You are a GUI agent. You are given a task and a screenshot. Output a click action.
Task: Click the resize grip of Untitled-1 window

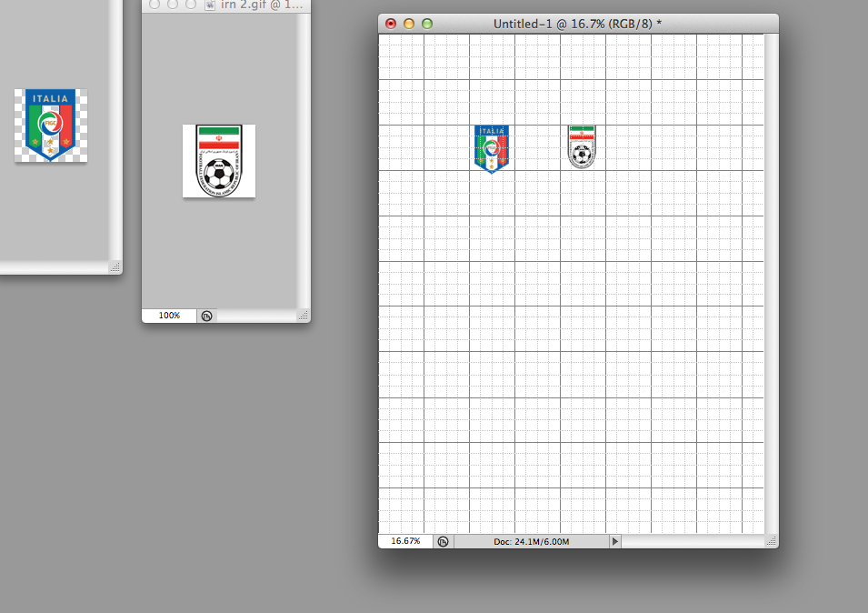tap(771, 541)
